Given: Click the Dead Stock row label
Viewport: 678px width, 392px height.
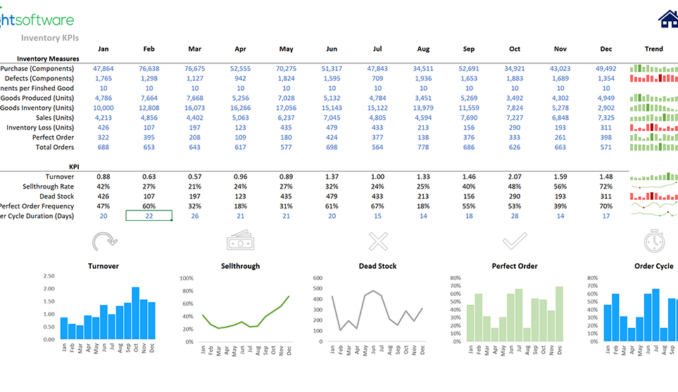Looking at the screenshot, I should coord(57,196).
